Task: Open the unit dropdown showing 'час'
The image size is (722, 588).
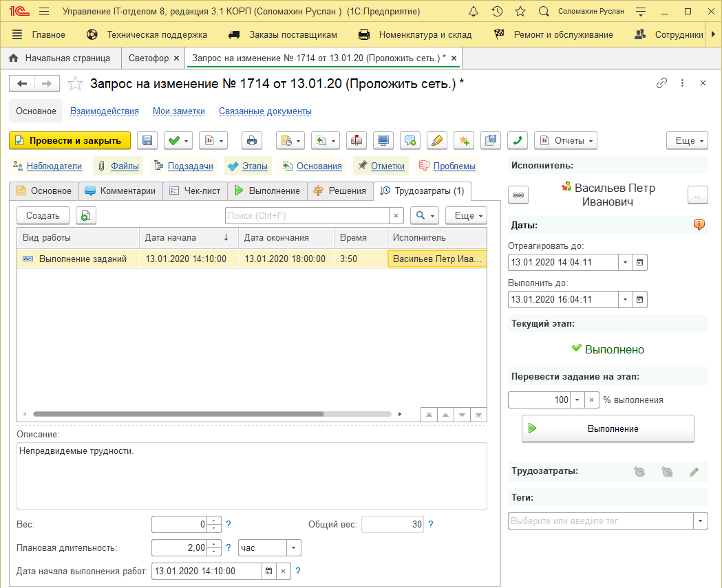Action: (x=294, y=548)
